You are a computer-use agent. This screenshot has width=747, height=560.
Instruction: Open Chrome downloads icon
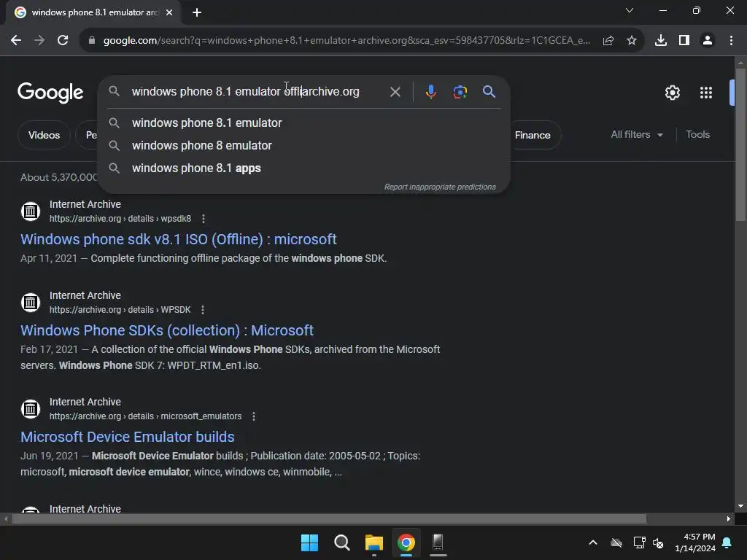tap(661, 41)
